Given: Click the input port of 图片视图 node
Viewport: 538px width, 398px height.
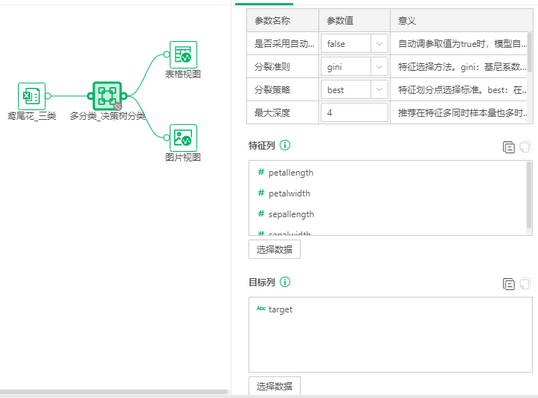Looking at the screenshot, I should [x=166, y=138].
